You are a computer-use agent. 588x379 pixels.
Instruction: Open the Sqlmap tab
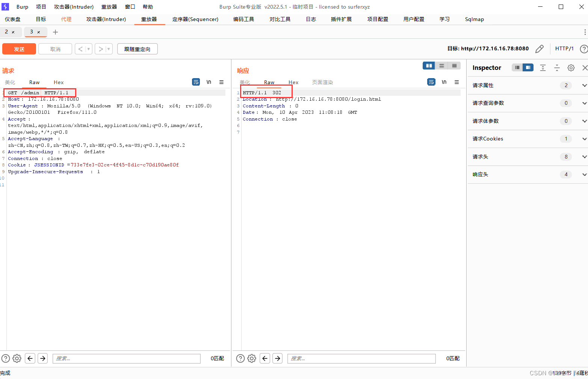point(475,19)
